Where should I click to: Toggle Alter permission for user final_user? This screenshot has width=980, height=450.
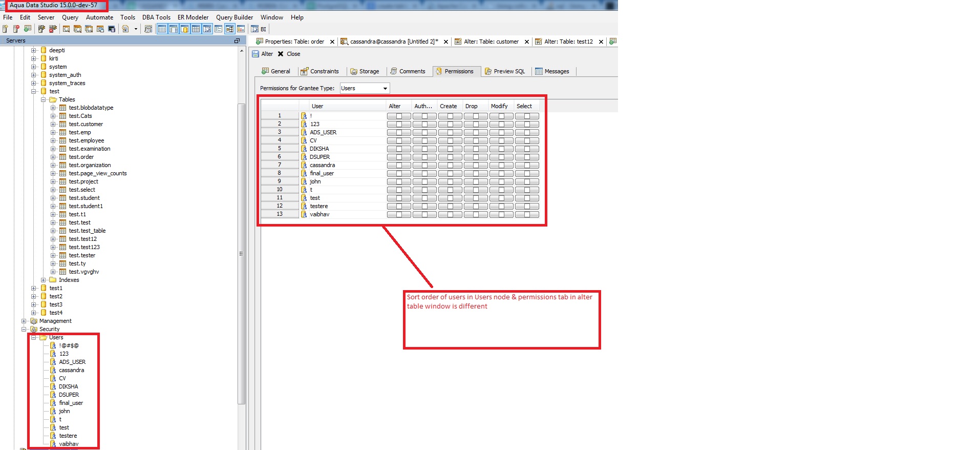[x=399, y=173]
